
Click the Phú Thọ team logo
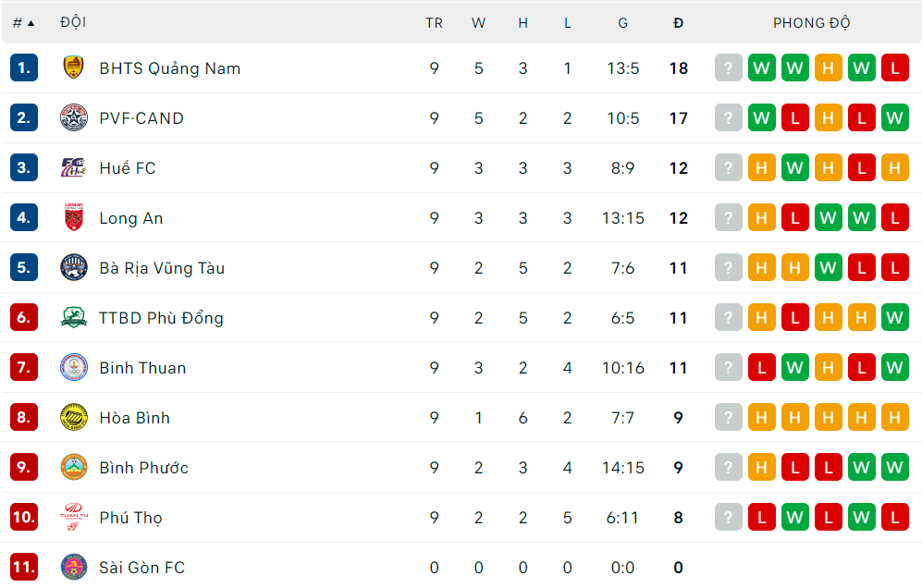click(x=73, y=518)
